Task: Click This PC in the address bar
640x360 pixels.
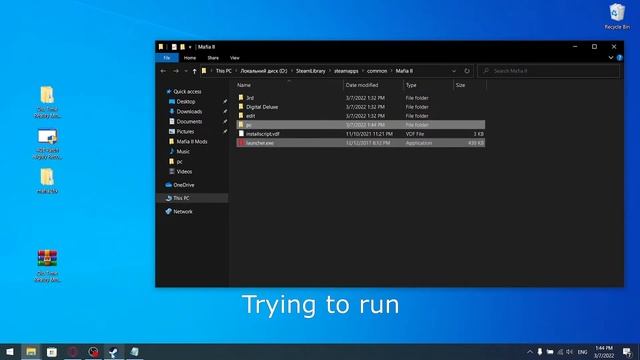Action: coord(224,71)
